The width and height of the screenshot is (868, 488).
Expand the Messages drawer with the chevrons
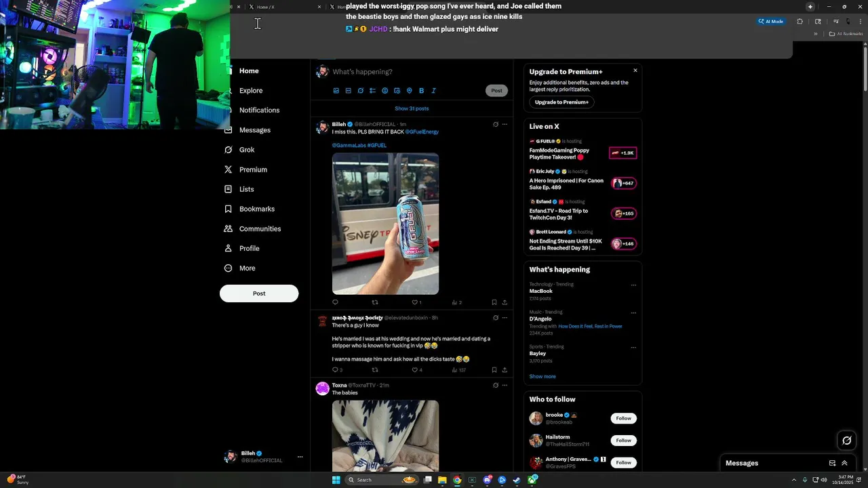[844, 463]
